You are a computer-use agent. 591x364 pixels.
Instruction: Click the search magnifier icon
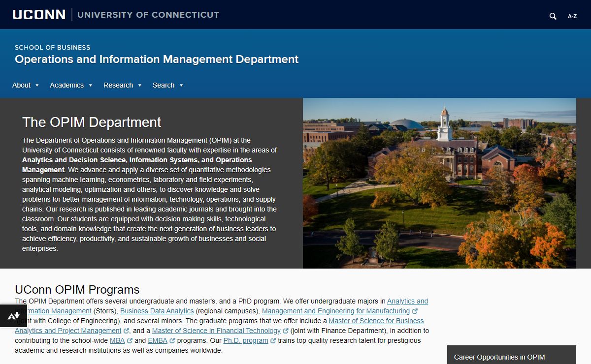coord(553,16)
